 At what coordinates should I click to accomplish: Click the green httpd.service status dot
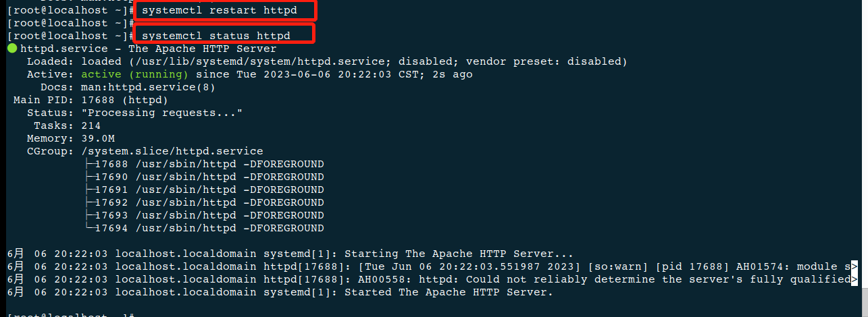point(12,49)
